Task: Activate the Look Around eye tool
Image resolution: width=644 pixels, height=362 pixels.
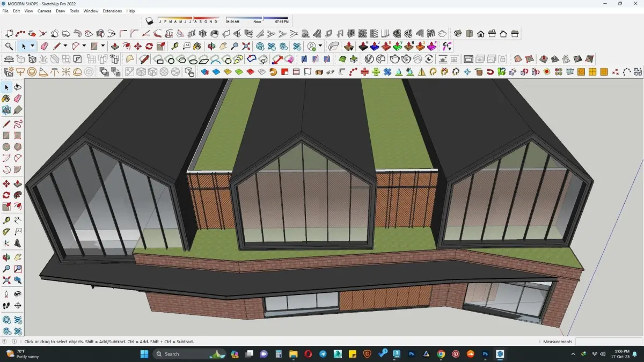Action: pos(18,294)
